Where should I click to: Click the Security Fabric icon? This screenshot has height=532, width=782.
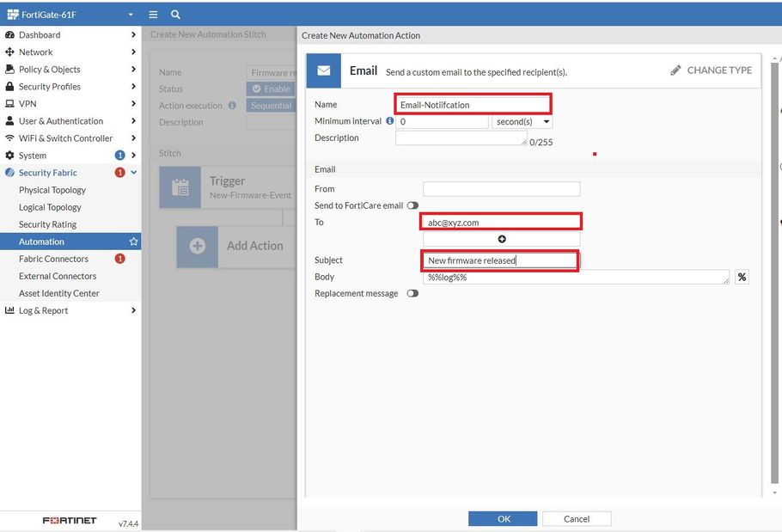point(9,173)
